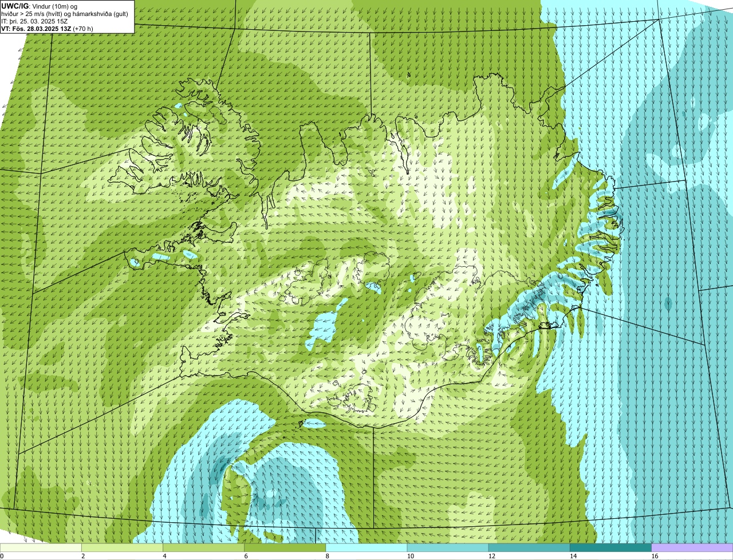This screenshot has height=560, width=733.
Task: Click the pale cream 0–2 m/s legend swatch
Action: 41,547
